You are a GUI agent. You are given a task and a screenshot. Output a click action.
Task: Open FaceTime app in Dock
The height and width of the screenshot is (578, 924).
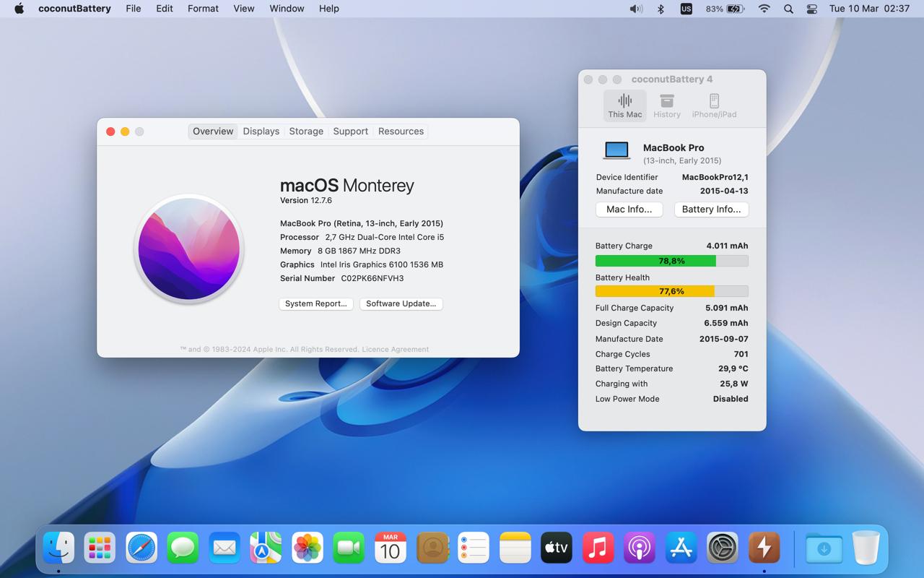coord(349,548)
